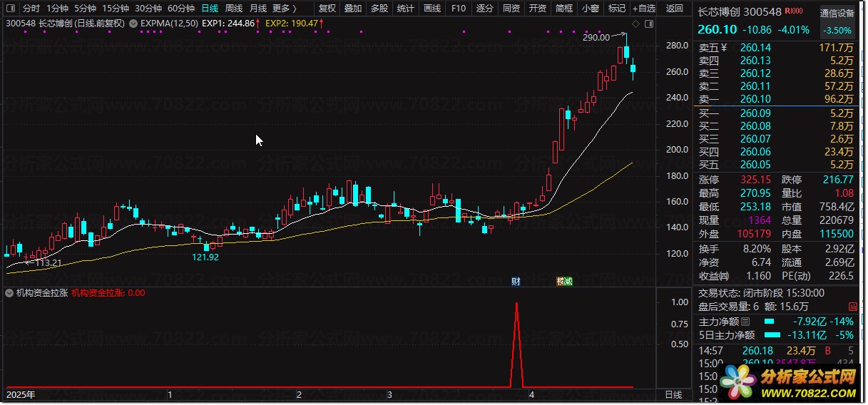Toggle the 简框 simple frame mode
Viewport: 868px width, 405px height.
[x=563, y=9]
